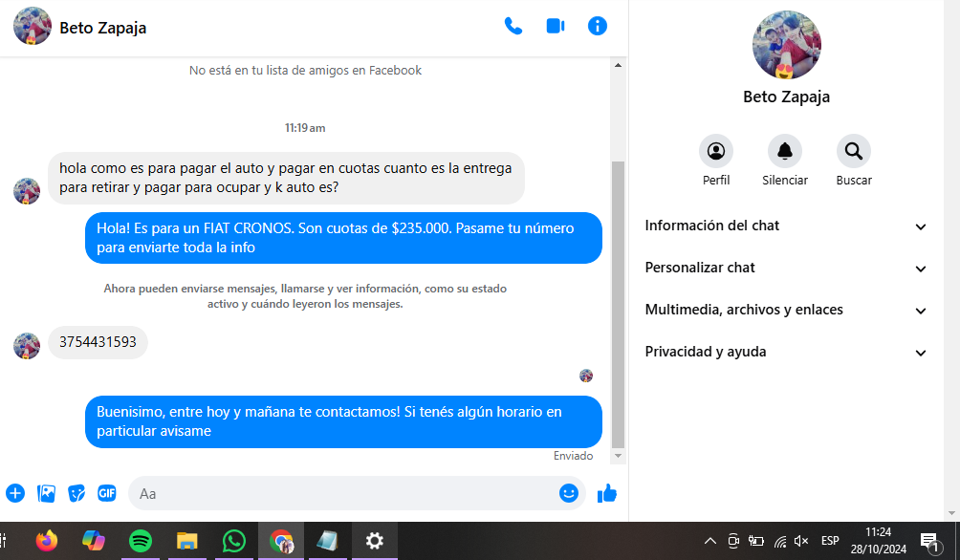The height and width of the screenshot is (560, 960).
Task: Click the Aa message input field
Action: 343,493
